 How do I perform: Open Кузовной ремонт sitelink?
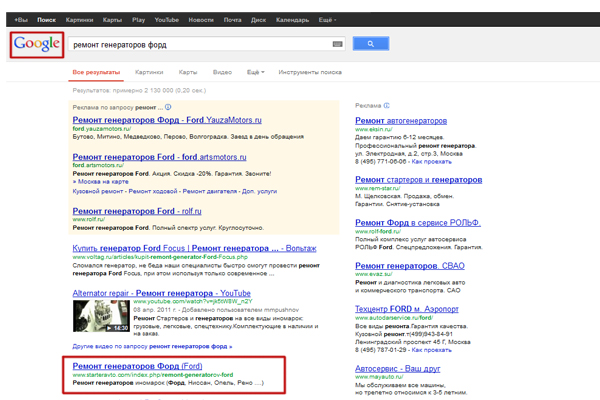click(98, 191)
